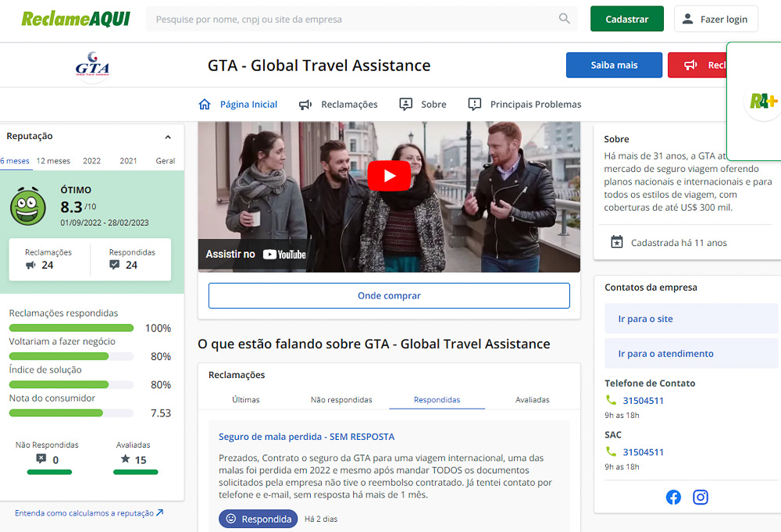
Task: Select the Geral reputation period
Action: point(166,161)
